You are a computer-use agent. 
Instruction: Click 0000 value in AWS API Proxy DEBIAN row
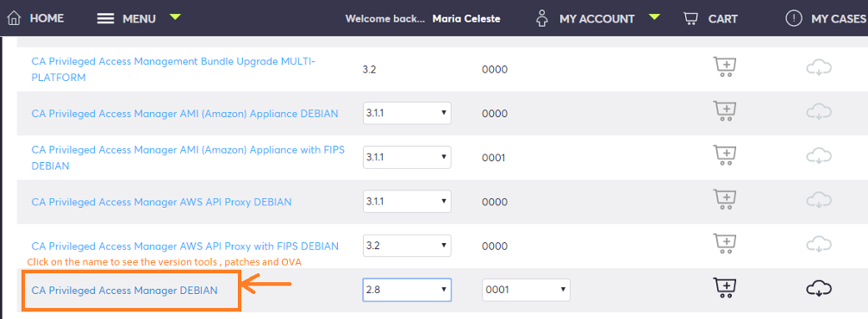point(495,202)
